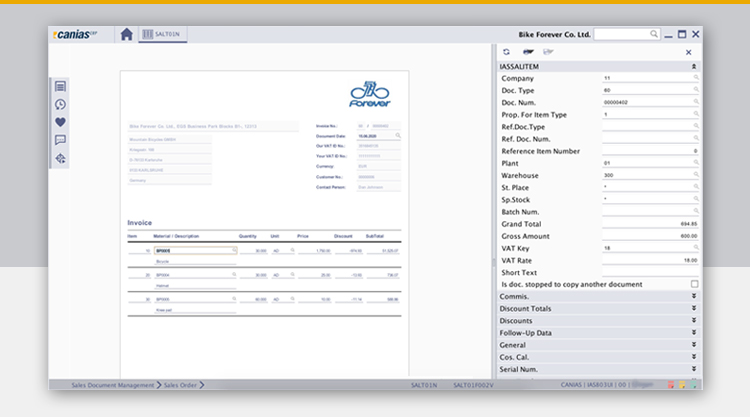Image resolution: width=750 pixels, height=417 pixels.
Task: Click the Short Text input field
Action: (x=650, y=272)
